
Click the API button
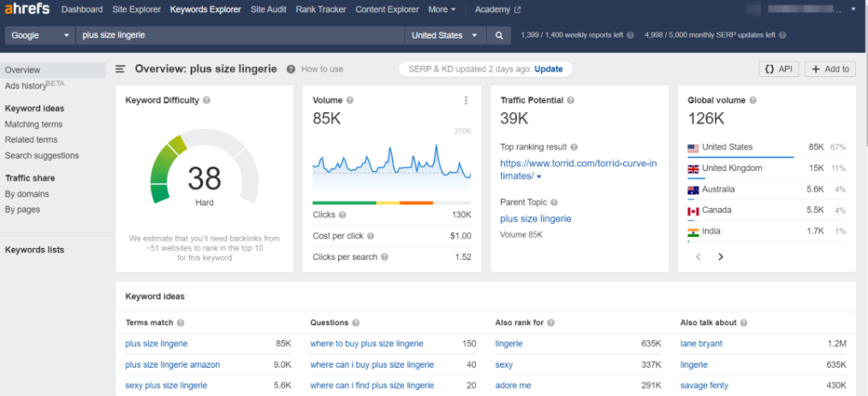click(779, 69)
